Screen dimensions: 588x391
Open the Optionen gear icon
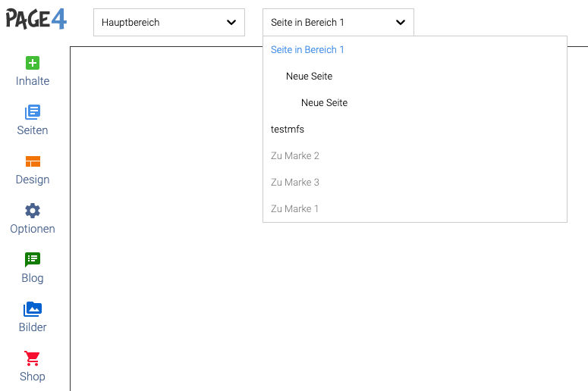(x=33, y=211)
